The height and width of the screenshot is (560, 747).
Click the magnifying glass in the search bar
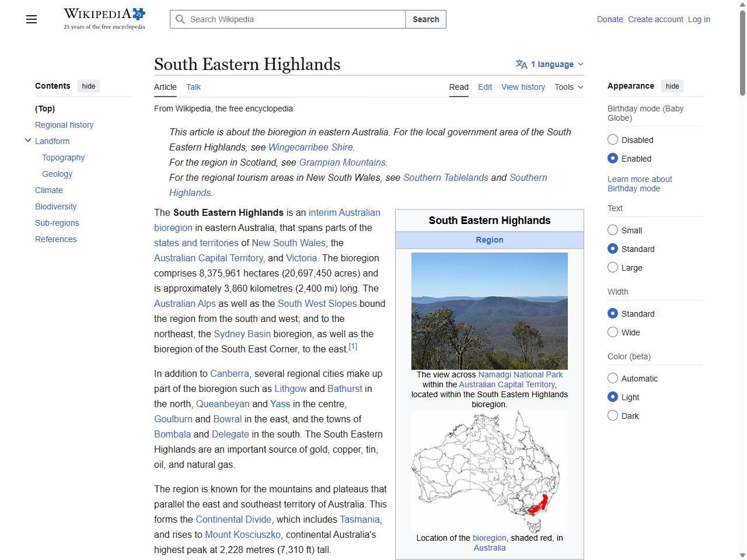[x=181, y=19]
